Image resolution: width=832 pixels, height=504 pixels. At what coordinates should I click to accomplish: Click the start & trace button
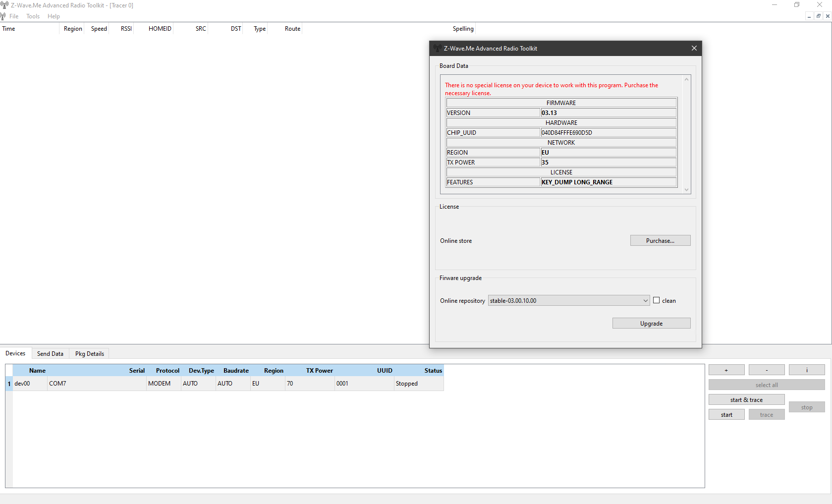(746, 399)
